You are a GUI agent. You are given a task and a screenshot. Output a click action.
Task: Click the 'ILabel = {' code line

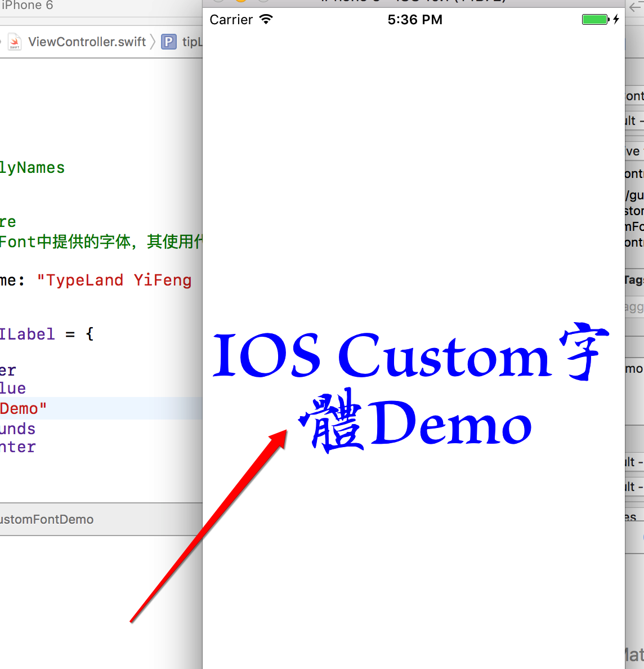tap(47, 334)
